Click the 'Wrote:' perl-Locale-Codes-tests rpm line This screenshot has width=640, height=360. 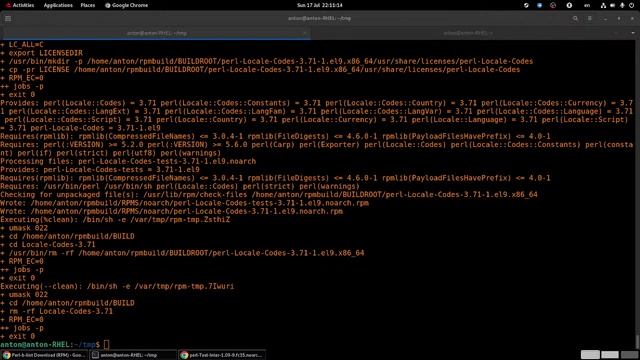[184, 203]
